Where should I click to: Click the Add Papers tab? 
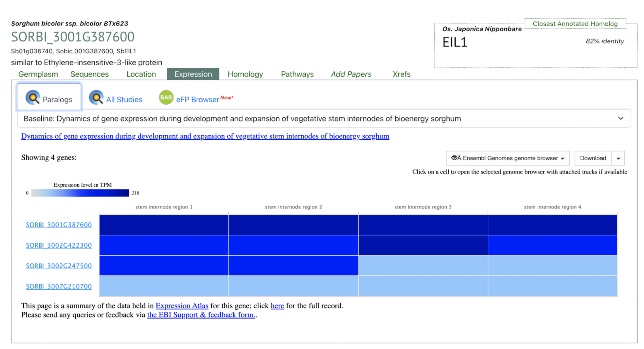(351, 74)
